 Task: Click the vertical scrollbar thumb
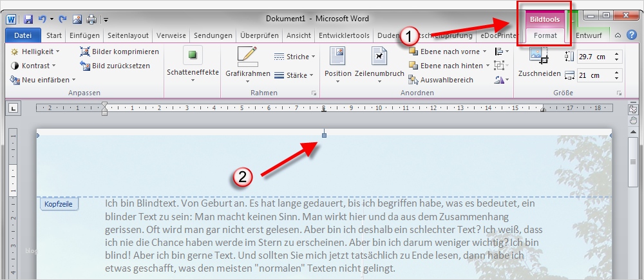(633, 162)
